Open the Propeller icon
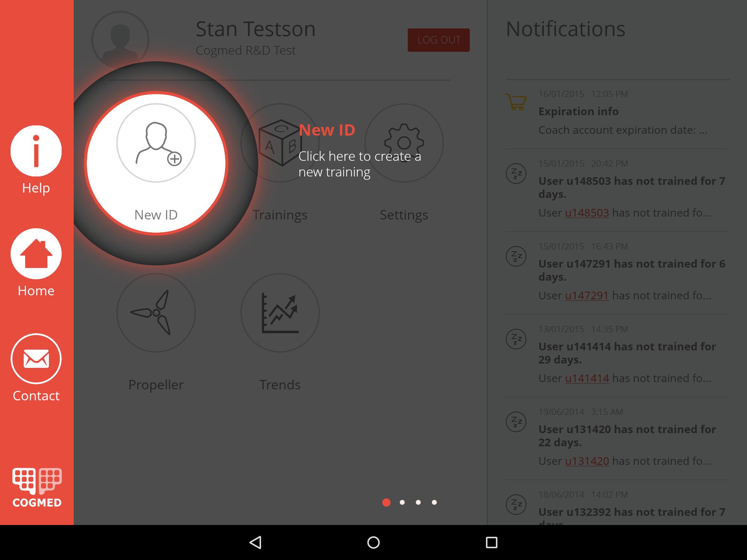This screenshot has height=560, width=747. pyautogui.click(x=156, y=313)
